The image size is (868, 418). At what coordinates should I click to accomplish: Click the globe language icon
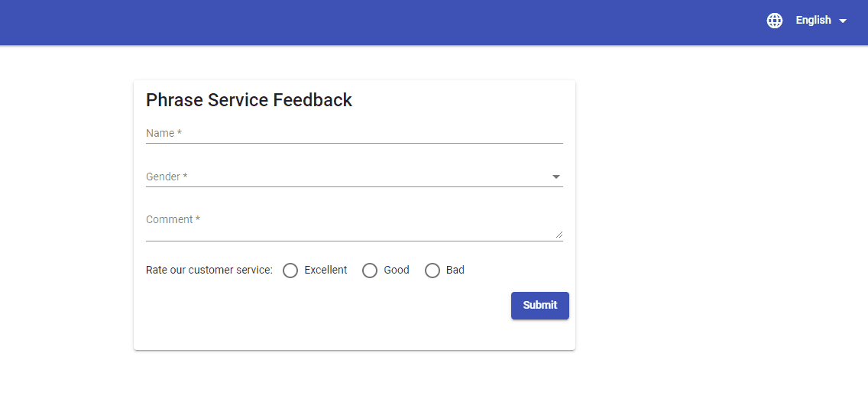[775, 21]
